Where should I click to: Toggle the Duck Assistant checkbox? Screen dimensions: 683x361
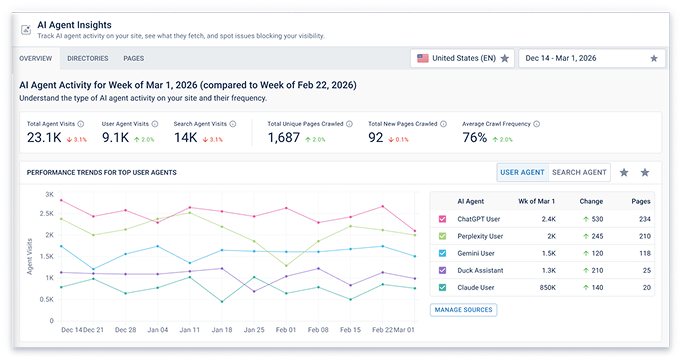click(x=443, y=270)
